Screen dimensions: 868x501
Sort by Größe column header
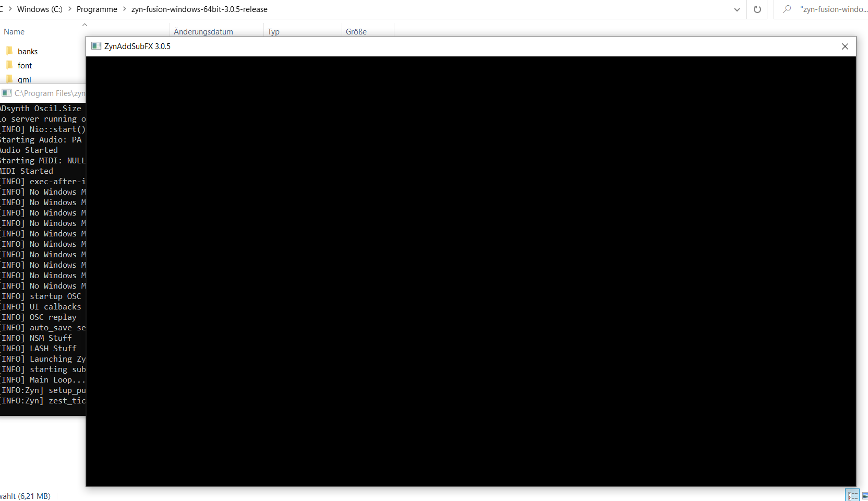pos(356,32)
